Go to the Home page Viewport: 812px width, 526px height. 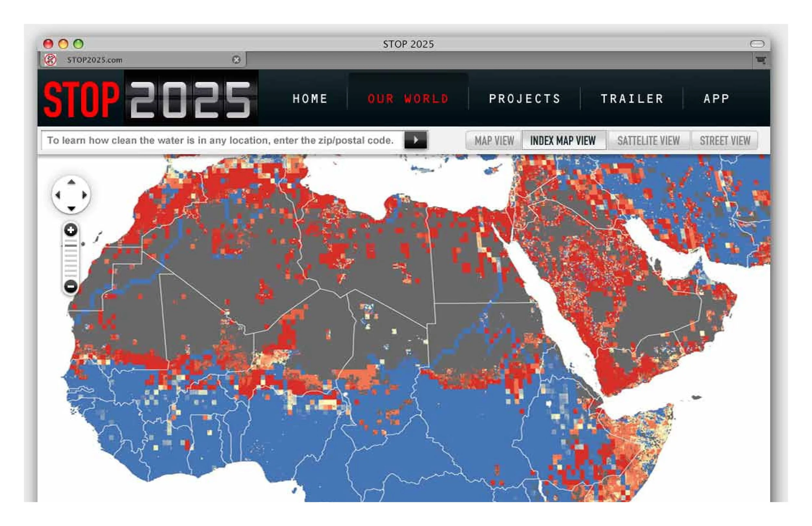pos(310,99)
